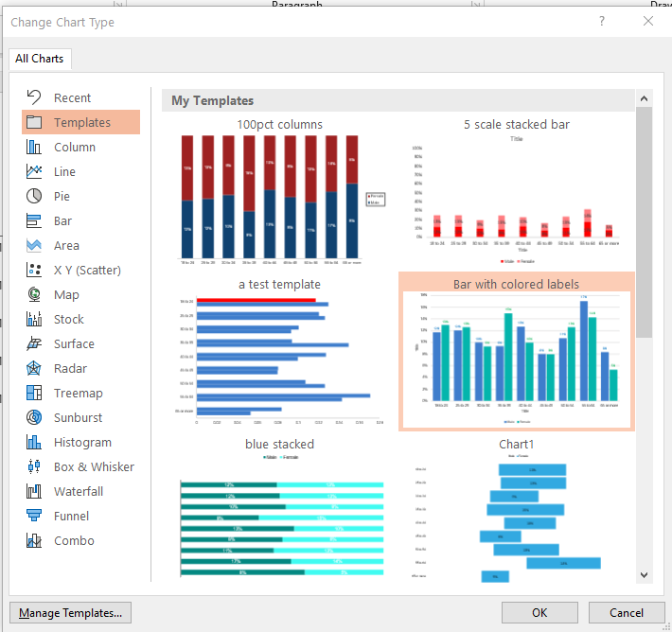Click the X Y (Scatter) icon
The image size is (672, 632).
tap(34, 271)
